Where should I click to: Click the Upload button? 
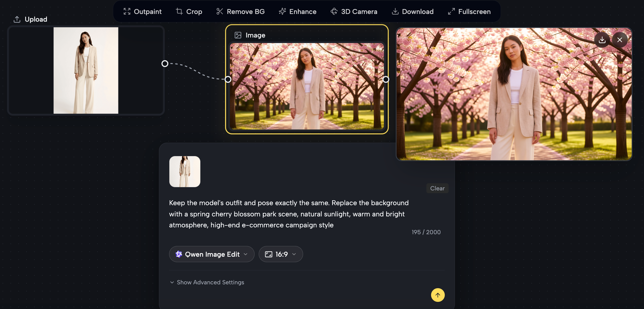30,19
